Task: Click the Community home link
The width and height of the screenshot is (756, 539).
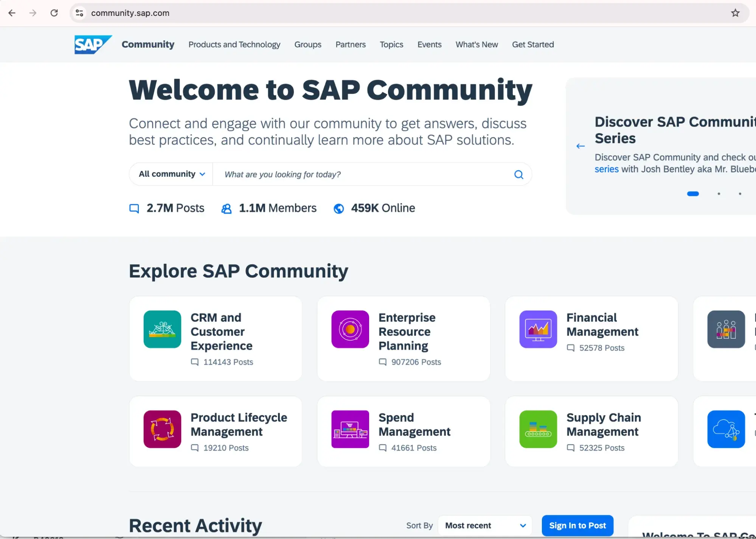Action: [148, 45]
